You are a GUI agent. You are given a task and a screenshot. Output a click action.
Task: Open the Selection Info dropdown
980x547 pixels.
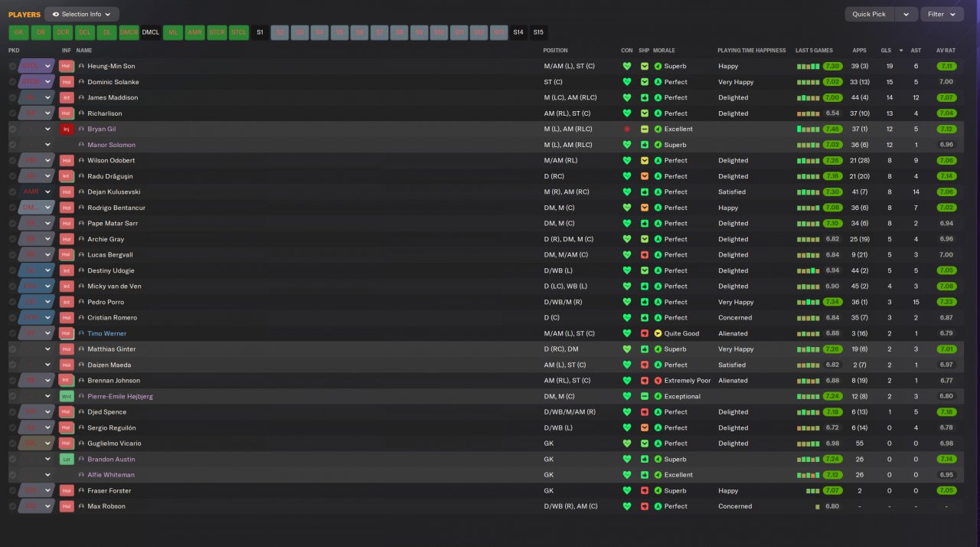tap(82, 14)
